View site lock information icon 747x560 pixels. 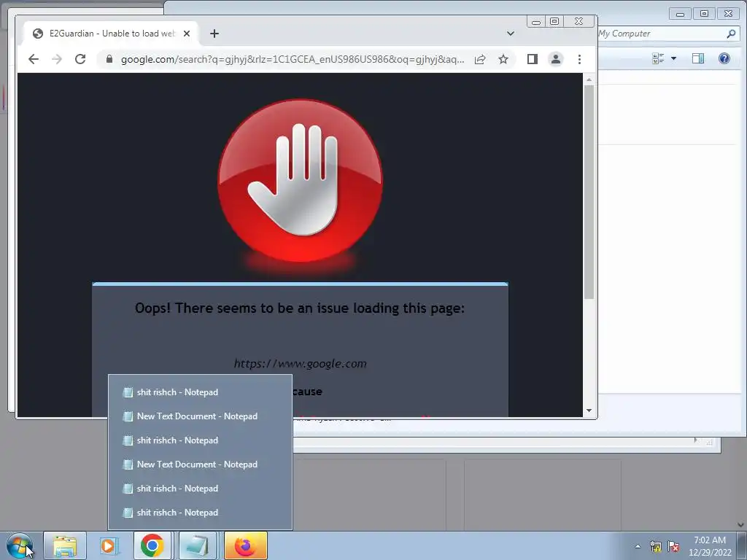(109, 59)
